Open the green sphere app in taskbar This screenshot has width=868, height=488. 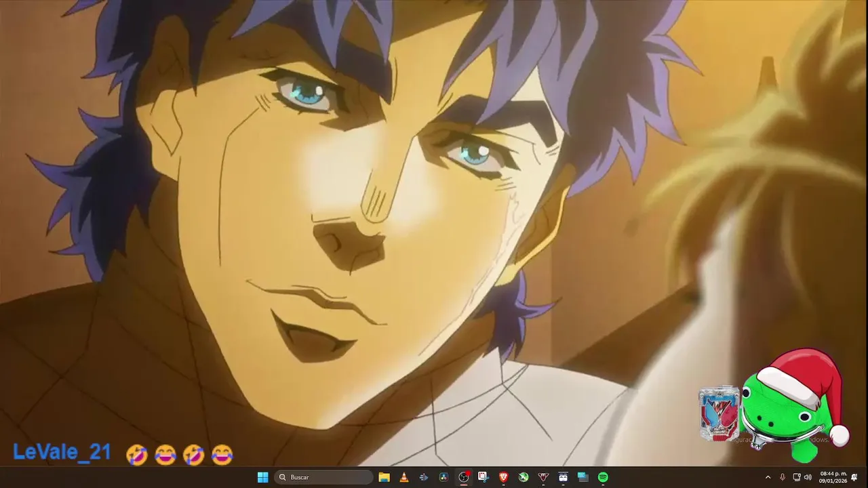pyautogui.click(x=524, y=477)
